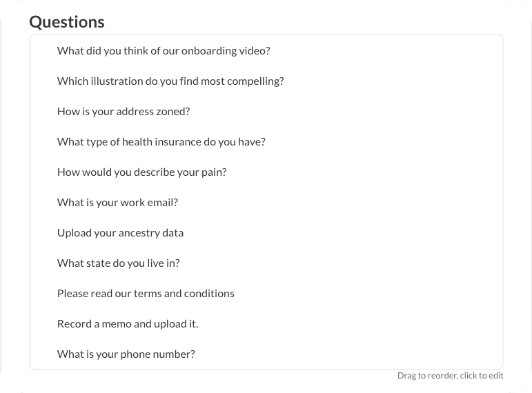532x393 pixels.
Task: Open the onboarding video question
Action: 266,51
